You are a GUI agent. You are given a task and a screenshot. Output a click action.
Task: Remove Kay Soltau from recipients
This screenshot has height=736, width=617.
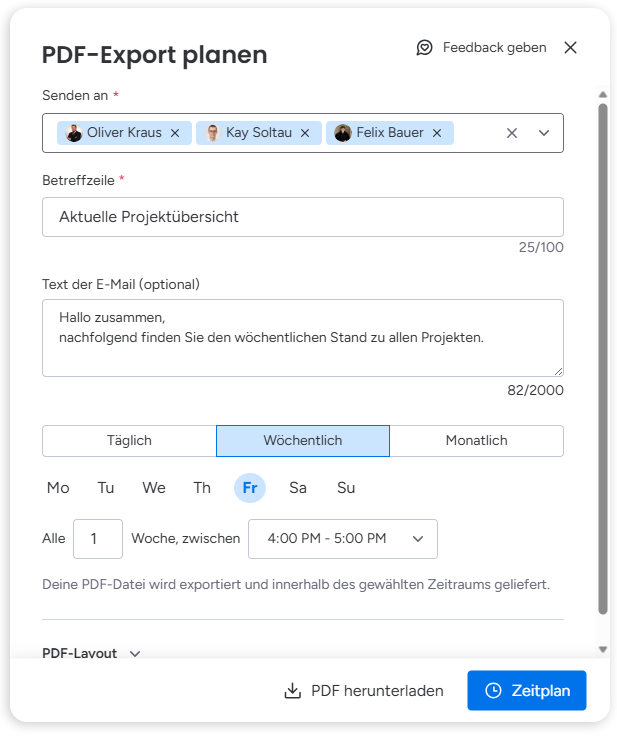[305, 133]
